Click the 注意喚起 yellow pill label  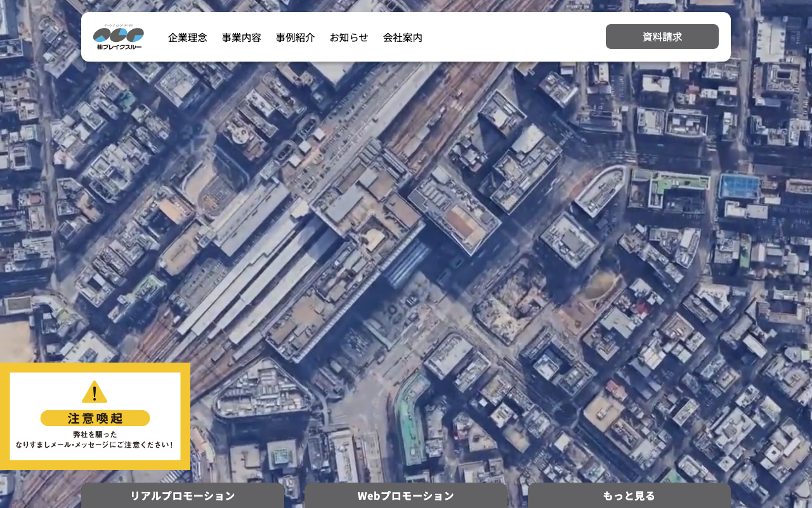[95, 418]
